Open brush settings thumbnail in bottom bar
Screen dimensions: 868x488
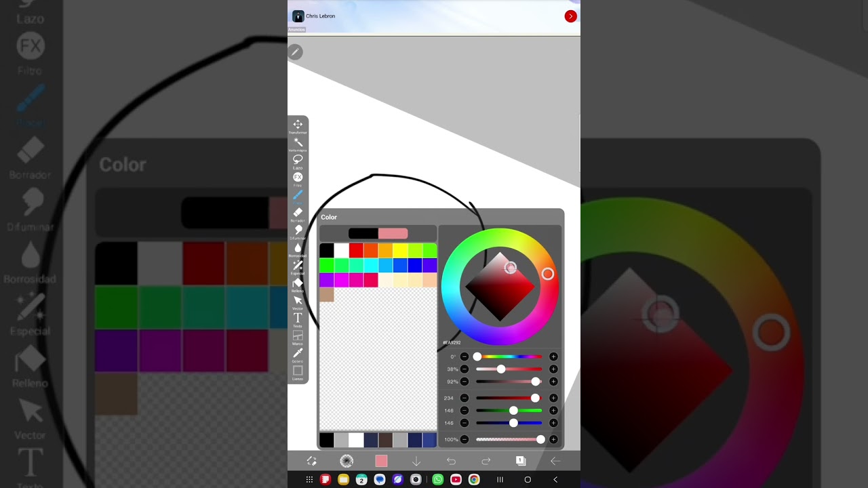click(x=347, y=461)
